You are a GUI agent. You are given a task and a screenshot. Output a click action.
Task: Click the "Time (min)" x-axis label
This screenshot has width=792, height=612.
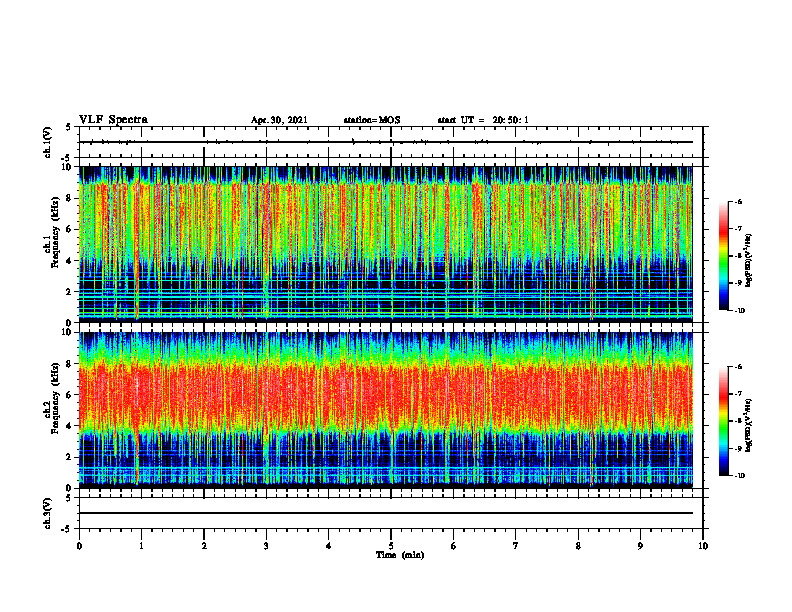click(x=400, y=555)
